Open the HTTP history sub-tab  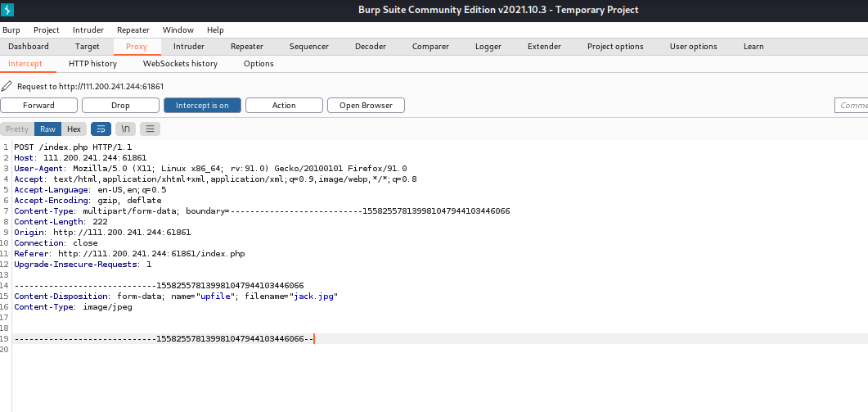pos(93,64)
